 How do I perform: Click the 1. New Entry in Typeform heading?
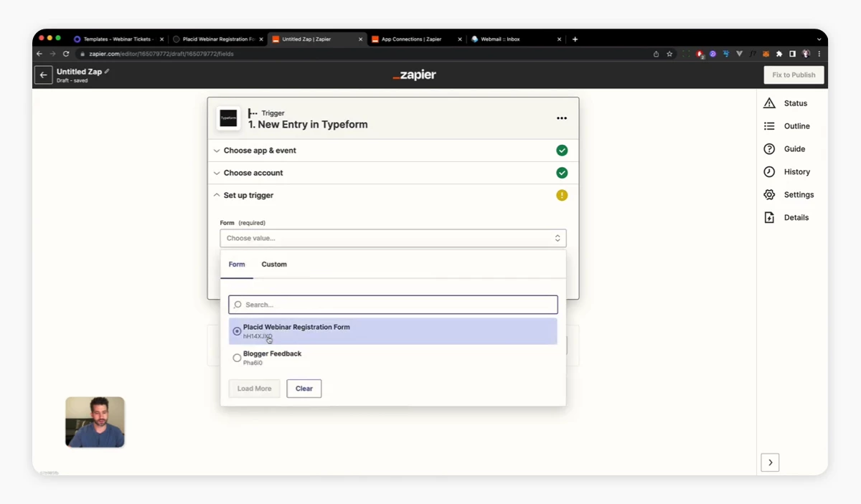point(308,124)
